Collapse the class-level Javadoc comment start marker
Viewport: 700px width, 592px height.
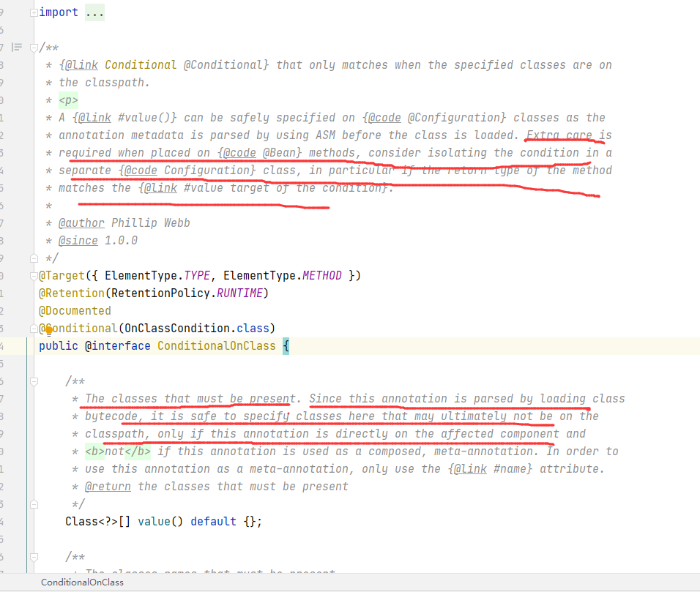(34, 48)
